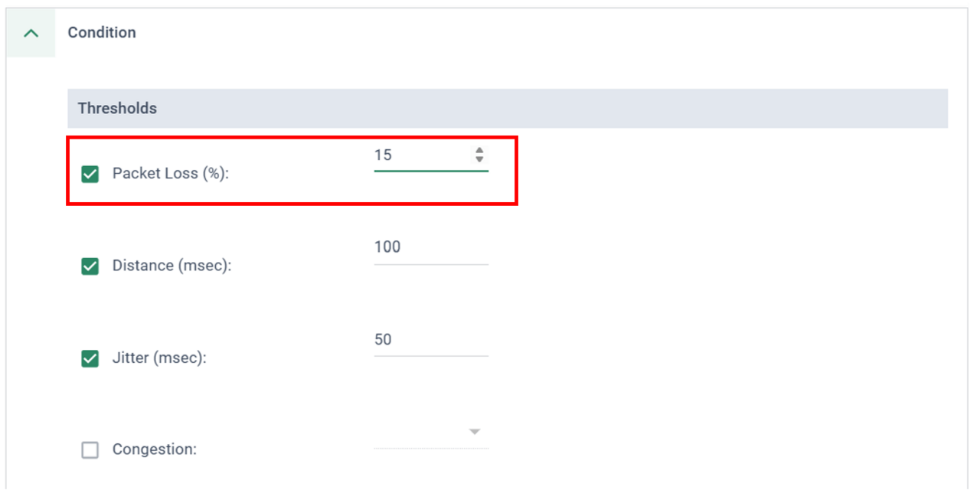Click the Thresholds header bar
The height and width of the screenshot is (500, 980).
click(507, 108)
